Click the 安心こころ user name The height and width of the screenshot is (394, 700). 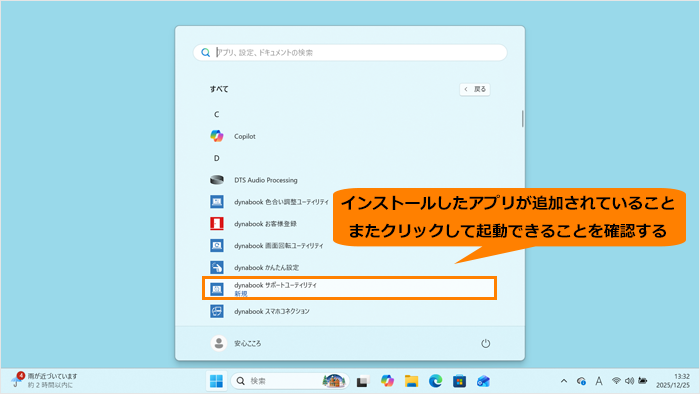tap(248, 344)
